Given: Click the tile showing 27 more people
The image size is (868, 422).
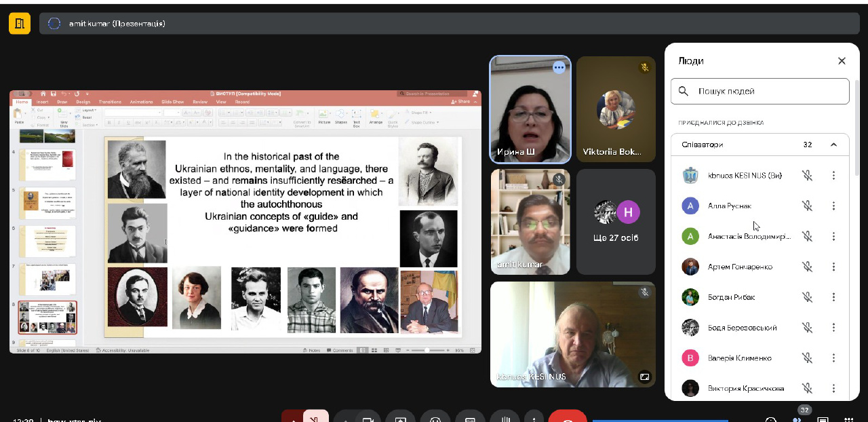Looking at the screenshot, I should click(x=616, y=222).
